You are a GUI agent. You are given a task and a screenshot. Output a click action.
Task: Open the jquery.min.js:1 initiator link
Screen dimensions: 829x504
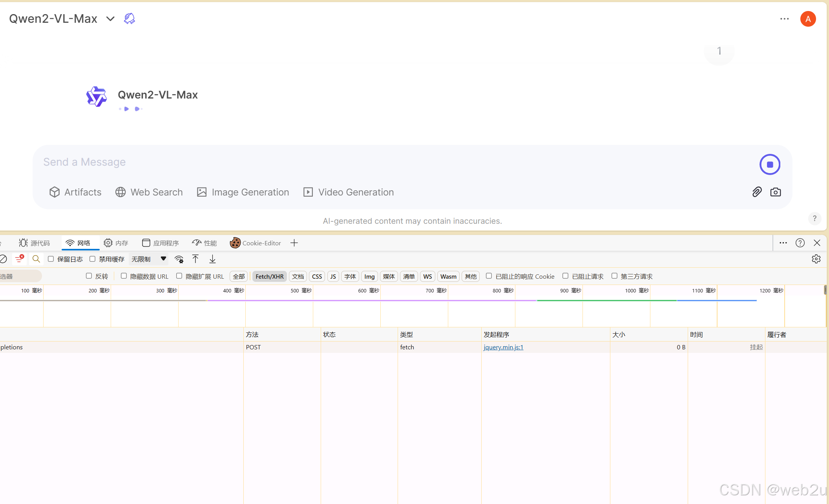pos(503,347)
